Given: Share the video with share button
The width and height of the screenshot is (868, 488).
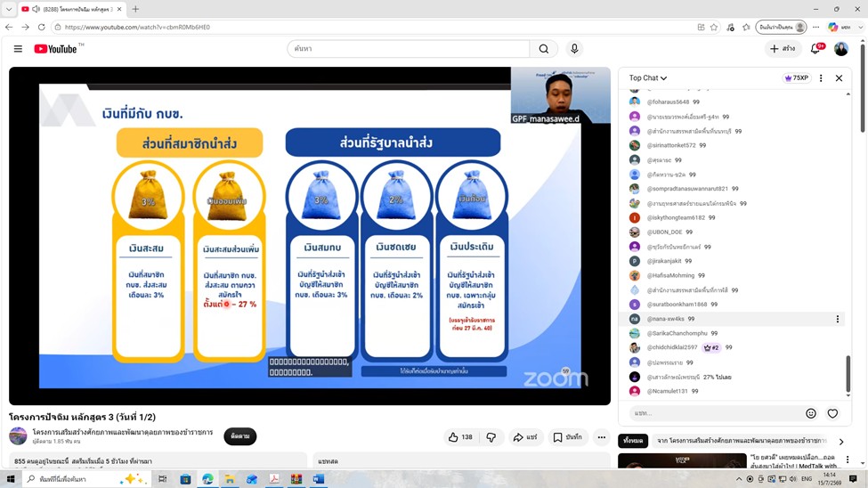Looking at the screenshot, I should coord(524,437).
